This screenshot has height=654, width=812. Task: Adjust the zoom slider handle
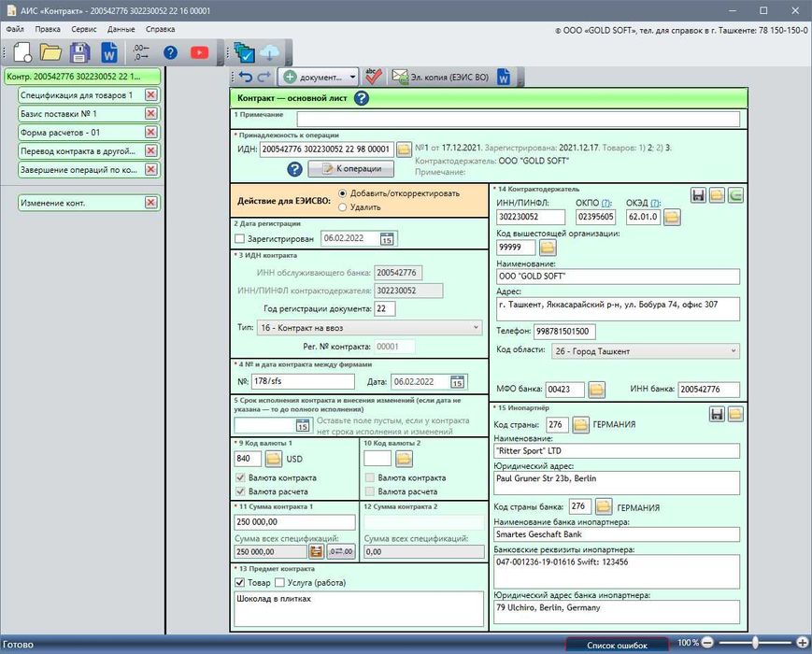click(756, 643)
